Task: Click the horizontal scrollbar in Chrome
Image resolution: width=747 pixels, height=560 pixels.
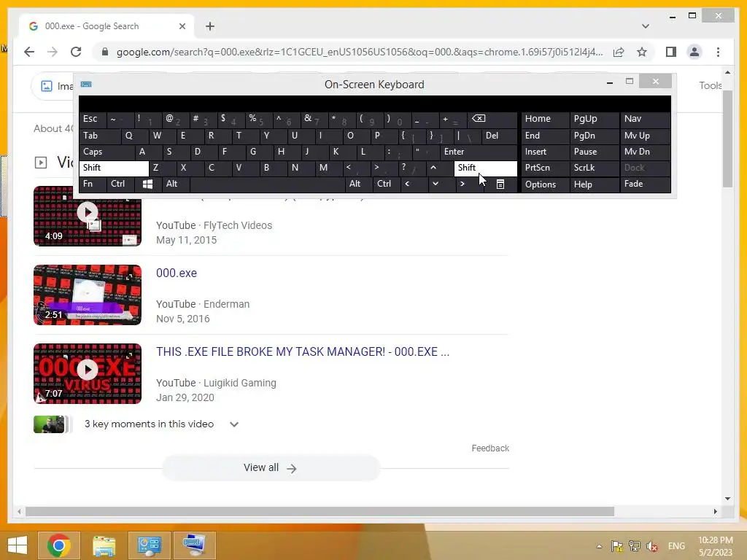Action: tap(320, 511)
